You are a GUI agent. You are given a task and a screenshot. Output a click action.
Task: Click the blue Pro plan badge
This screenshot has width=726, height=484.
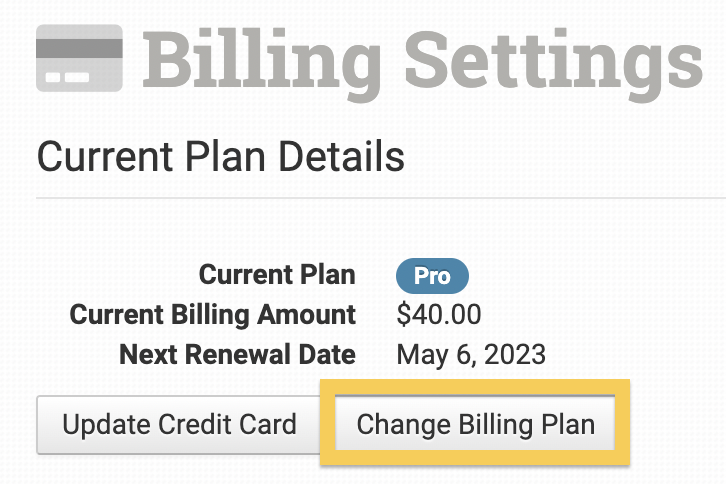coord(432,276)
